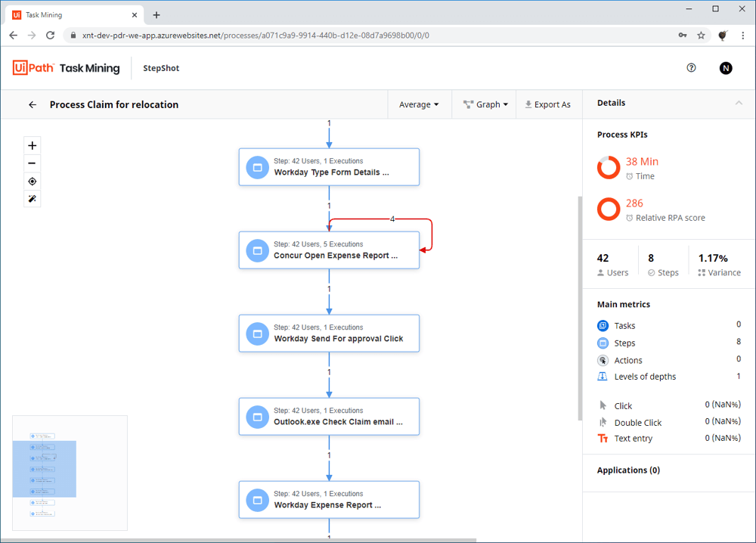This screenshot has width=756, height=543.
Task: Click the saved password key icon
Action: (682, 36)
